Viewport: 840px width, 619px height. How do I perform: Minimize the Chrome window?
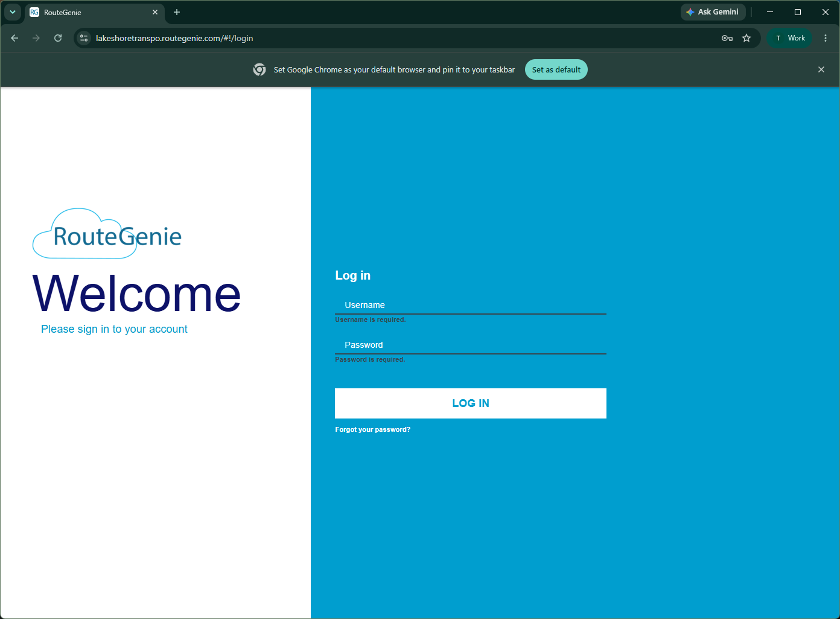(x=770, y=12)
